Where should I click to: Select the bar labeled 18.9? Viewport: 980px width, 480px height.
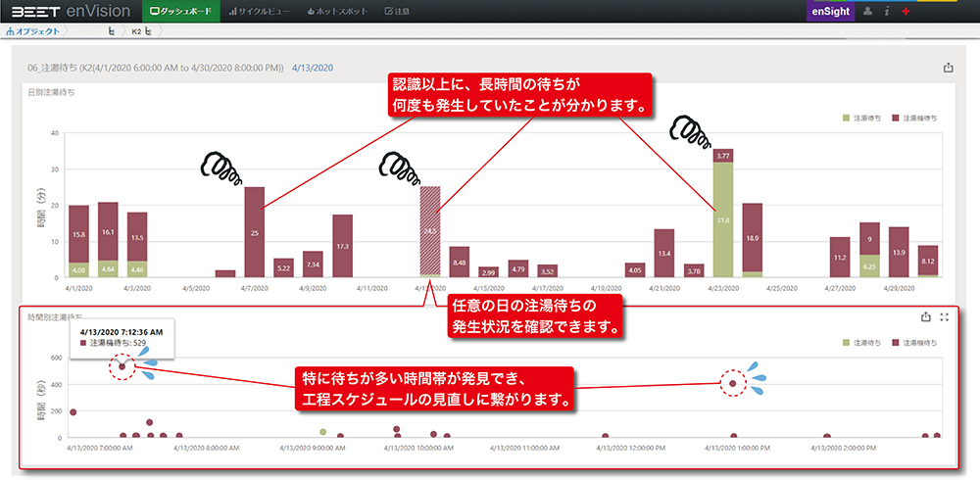tap(753, 237)
